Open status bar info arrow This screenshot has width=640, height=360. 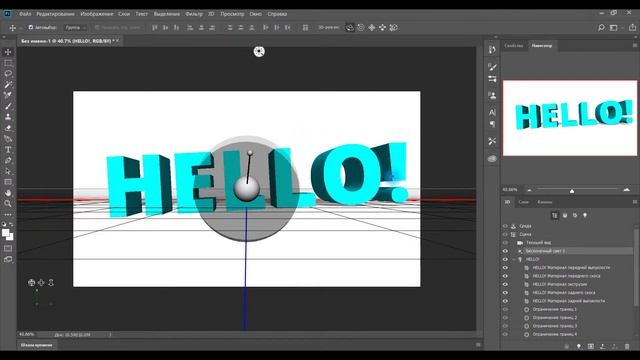110,335
